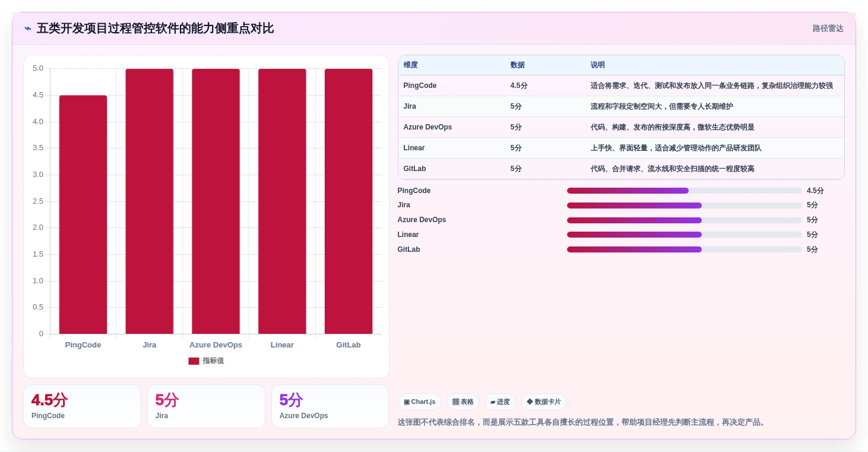Click the Linear x-axis label
868x452 pixels.
coord(282,345)
